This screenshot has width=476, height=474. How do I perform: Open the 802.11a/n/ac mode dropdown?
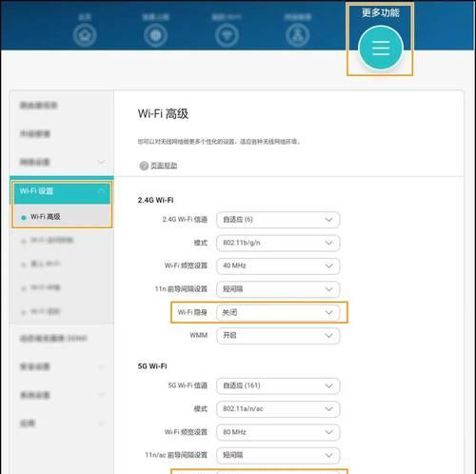[278, 409]
